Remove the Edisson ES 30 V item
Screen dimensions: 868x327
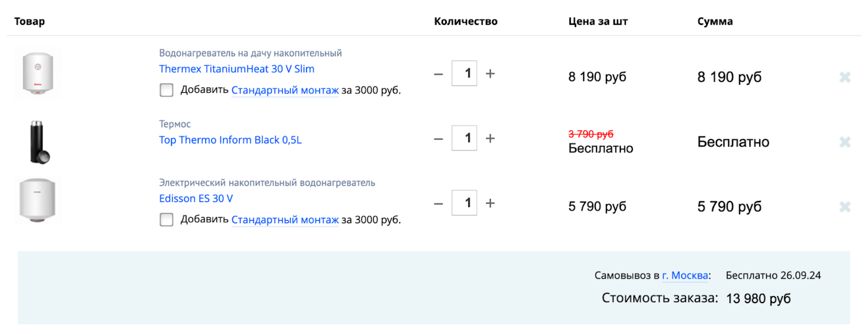[x=845, y=207]
